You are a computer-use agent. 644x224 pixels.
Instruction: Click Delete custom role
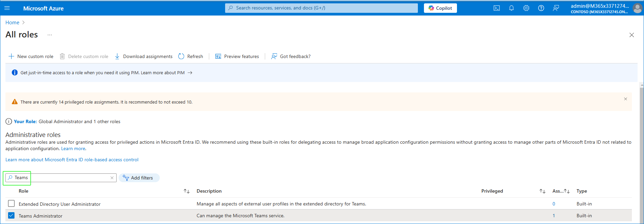pos(84,56)
